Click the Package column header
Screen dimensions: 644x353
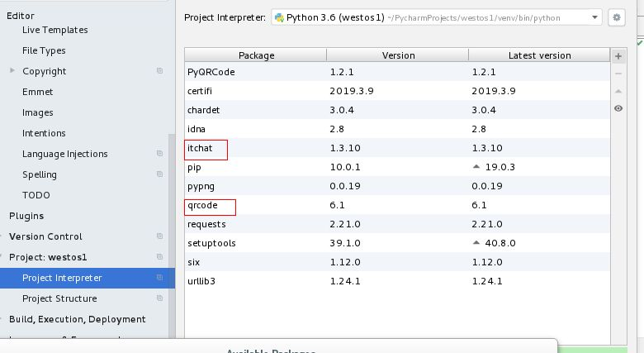[256, 55]
